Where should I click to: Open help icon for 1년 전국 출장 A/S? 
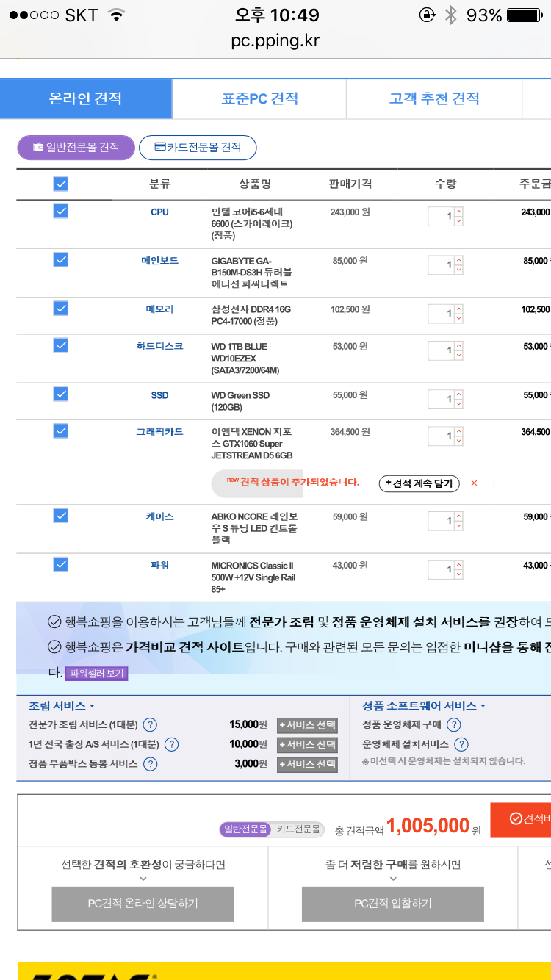pyautogui.click(x=171, y=744)
